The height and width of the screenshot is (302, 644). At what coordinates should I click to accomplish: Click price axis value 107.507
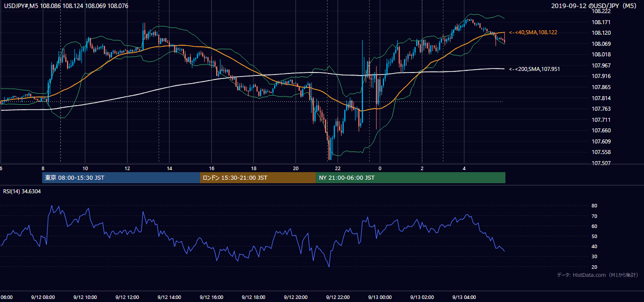tap(601, 163)
